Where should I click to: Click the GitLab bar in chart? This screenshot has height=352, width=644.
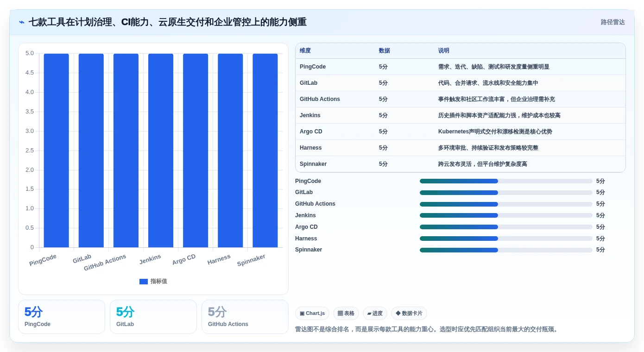tap(91, 151)
